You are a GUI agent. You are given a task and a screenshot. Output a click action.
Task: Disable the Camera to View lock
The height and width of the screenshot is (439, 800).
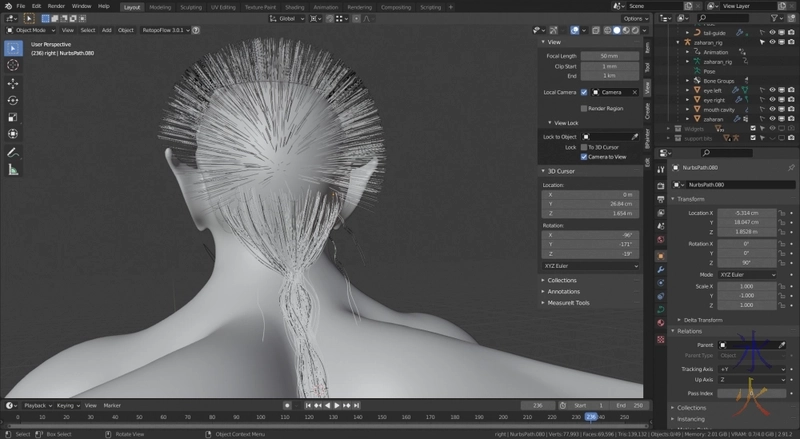click(x=584, y=157)
